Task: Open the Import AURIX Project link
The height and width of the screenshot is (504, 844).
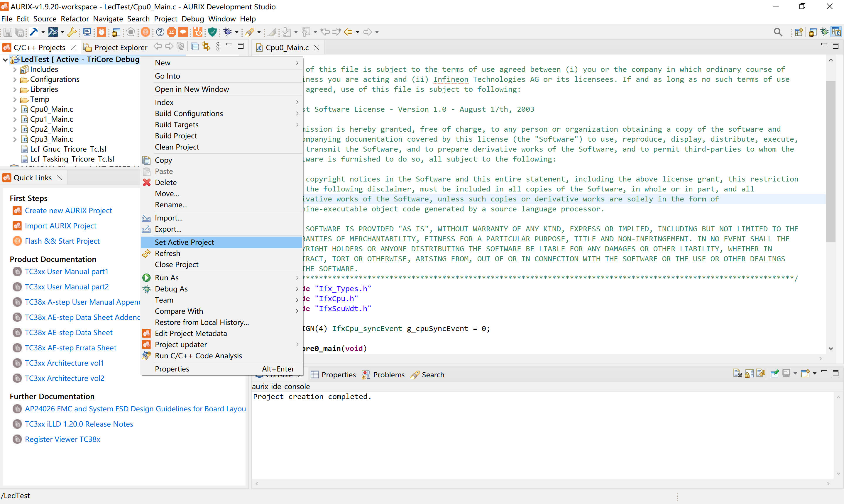Action: click(60, 226)
